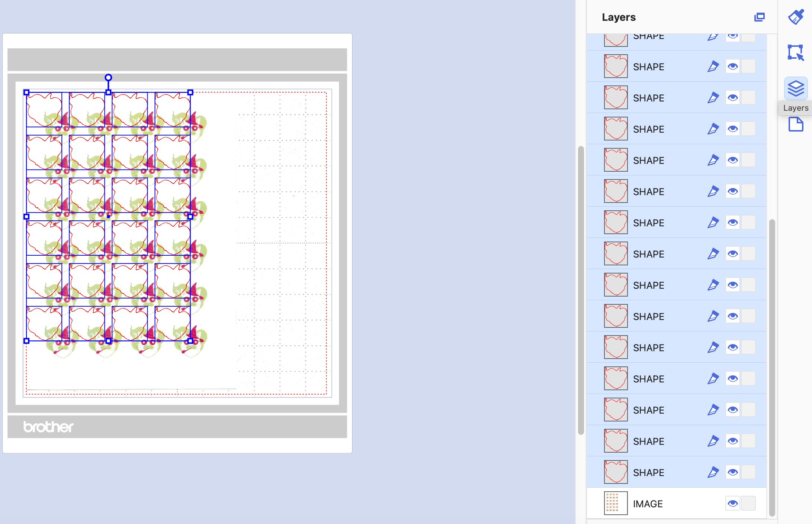Click the undock window icon beside Layers title
812x524 pixels.
click(759, 17)
